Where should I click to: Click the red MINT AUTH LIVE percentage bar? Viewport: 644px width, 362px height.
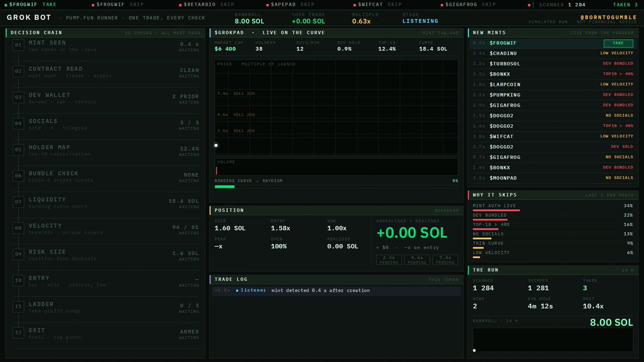tap(496, 211)
